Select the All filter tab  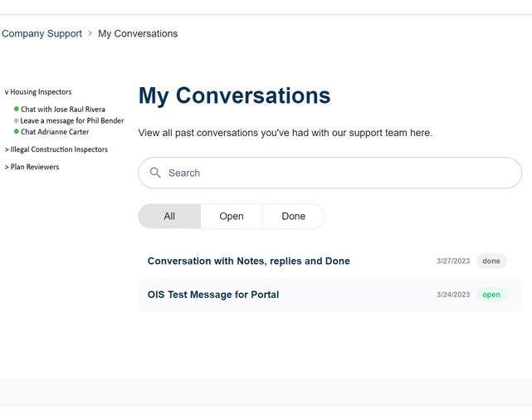[x=169, y=216]
